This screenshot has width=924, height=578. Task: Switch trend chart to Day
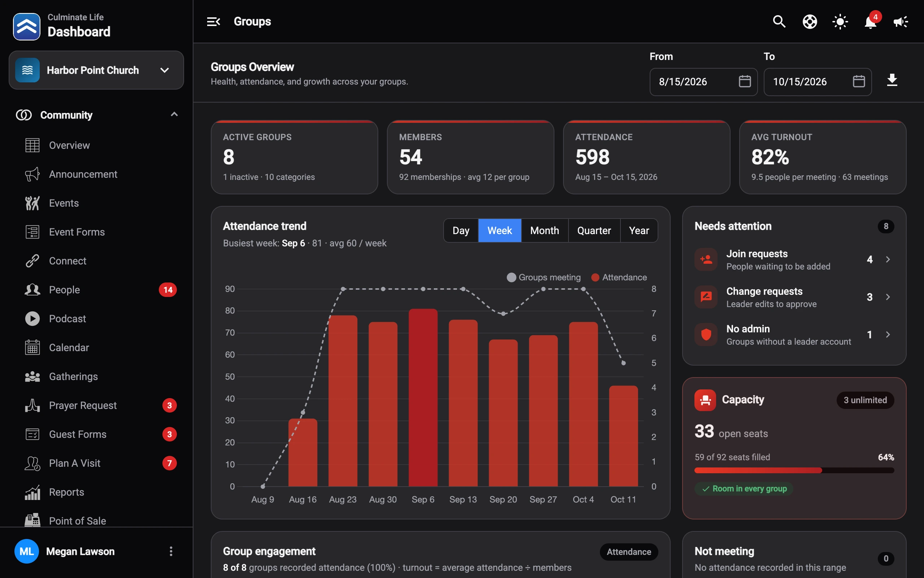[461, 230]
